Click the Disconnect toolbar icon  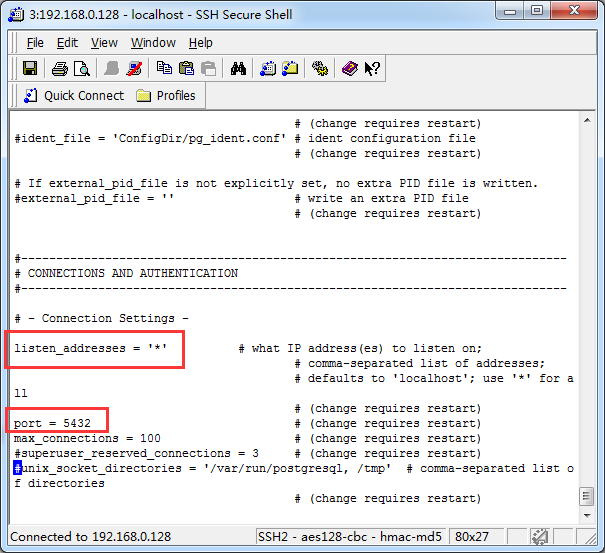(x=134, y=69)
